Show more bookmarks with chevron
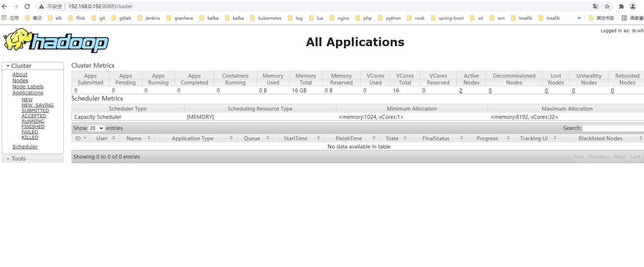The width and height of the screenshot is (644, 267). point(579,18)
